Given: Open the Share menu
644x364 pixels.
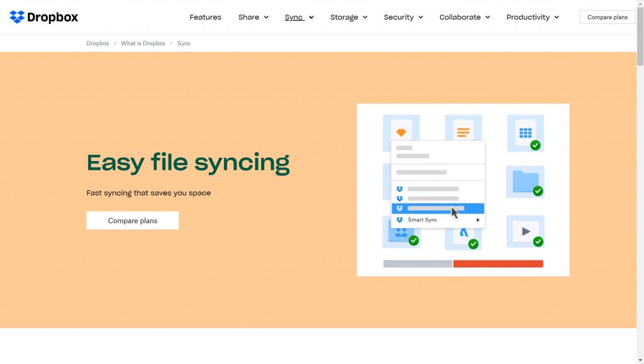Looking at the screenshot, I should click(248, 17).
